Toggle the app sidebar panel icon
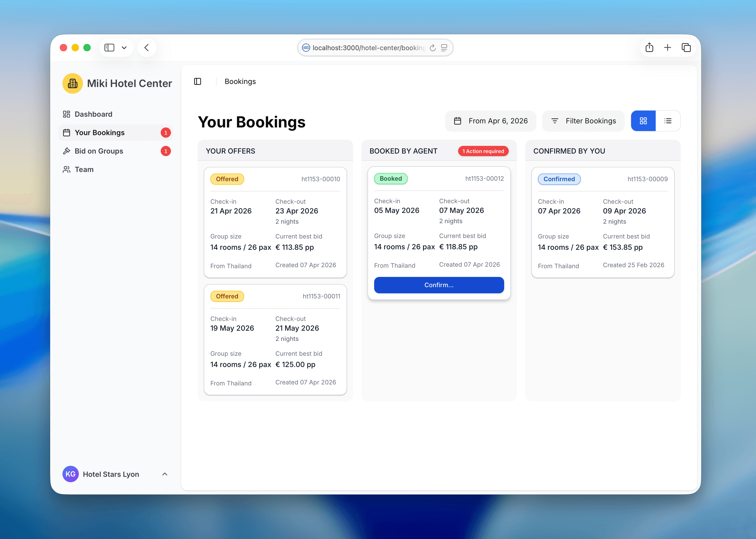 click(x=198, y=81)
